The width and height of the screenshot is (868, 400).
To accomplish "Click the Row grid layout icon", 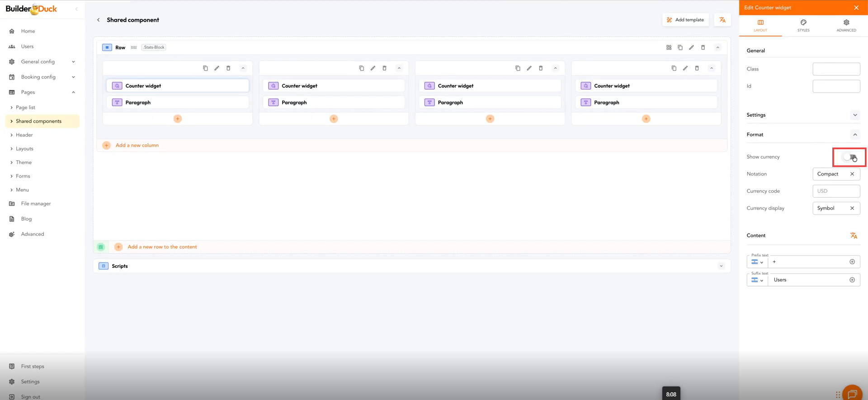I will 669,48.
